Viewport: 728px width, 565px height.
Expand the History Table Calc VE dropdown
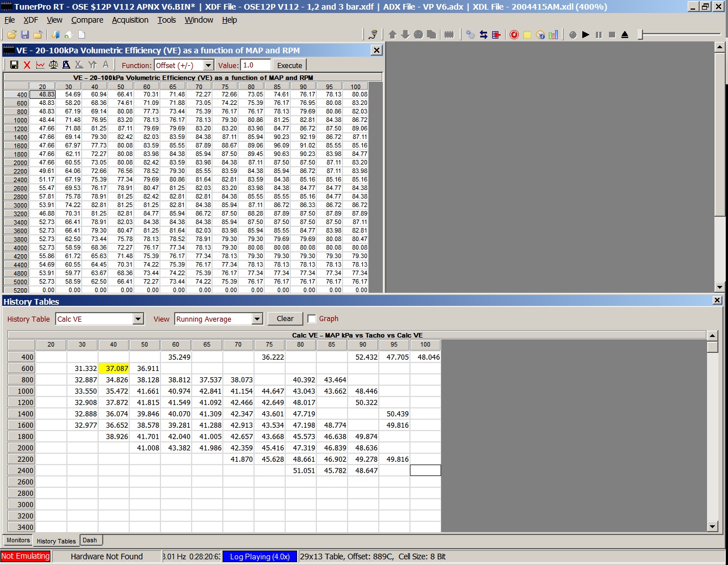click(x=138, y=319)
